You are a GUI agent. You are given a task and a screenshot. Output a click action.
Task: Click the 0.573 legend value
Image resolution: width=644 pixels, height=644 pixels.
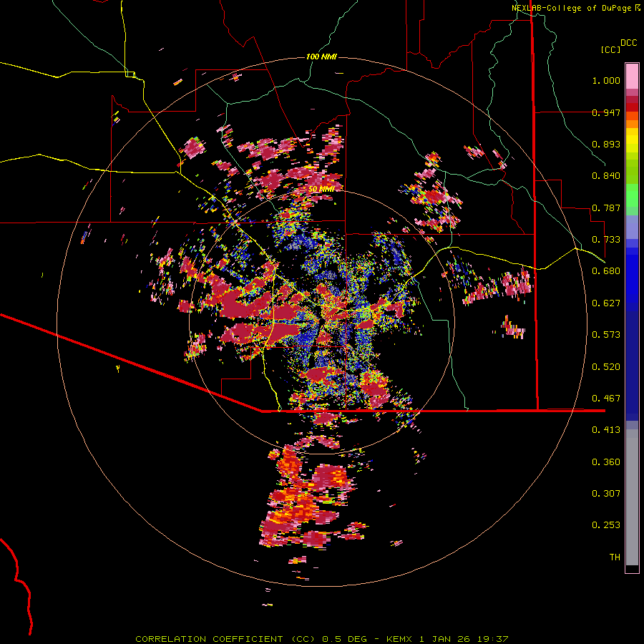pos(606,335)
